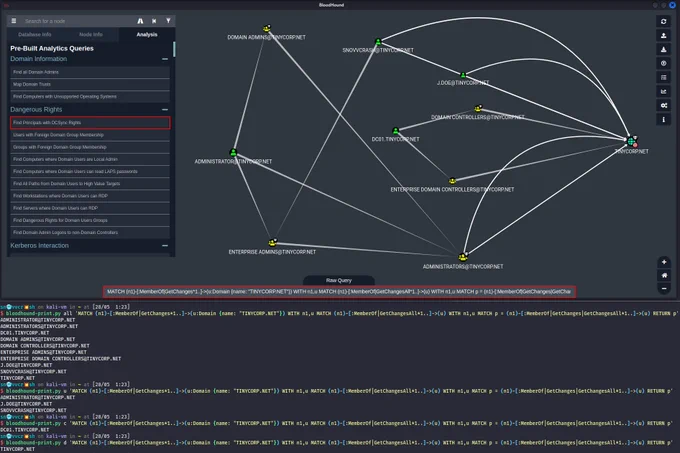Zoom out with the minus icon
This screenshot has height=453, width=680.
(664, 288)
